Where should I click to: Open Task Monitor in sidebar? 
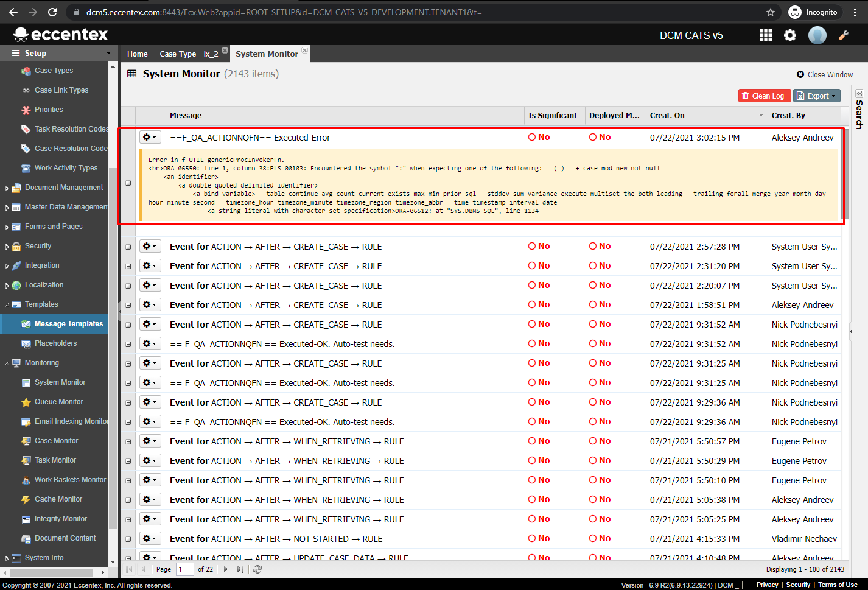55,460
